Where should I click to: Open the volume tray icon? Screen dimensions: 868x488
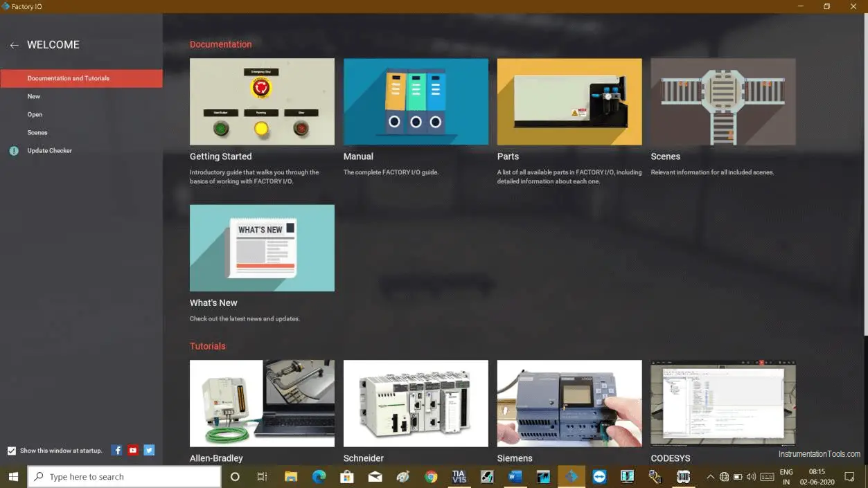pos(751,477)
